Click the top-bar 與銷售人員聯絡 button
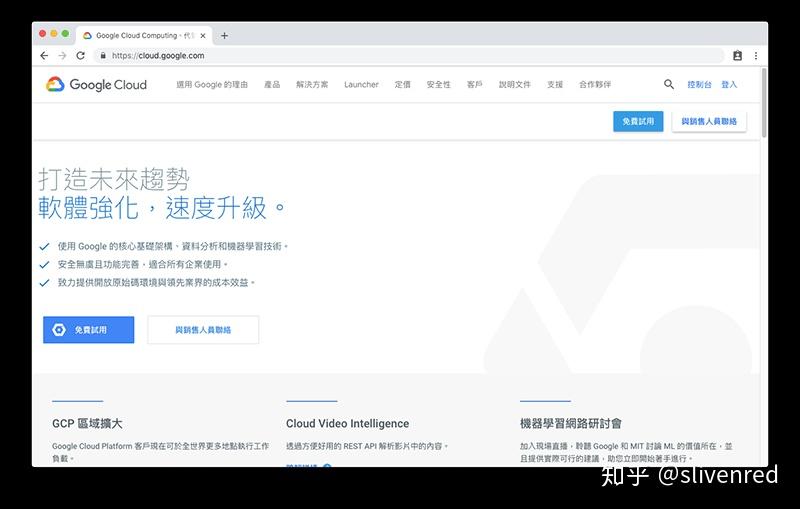Viewport: 800px width, 509px height. tap(709, 121)
